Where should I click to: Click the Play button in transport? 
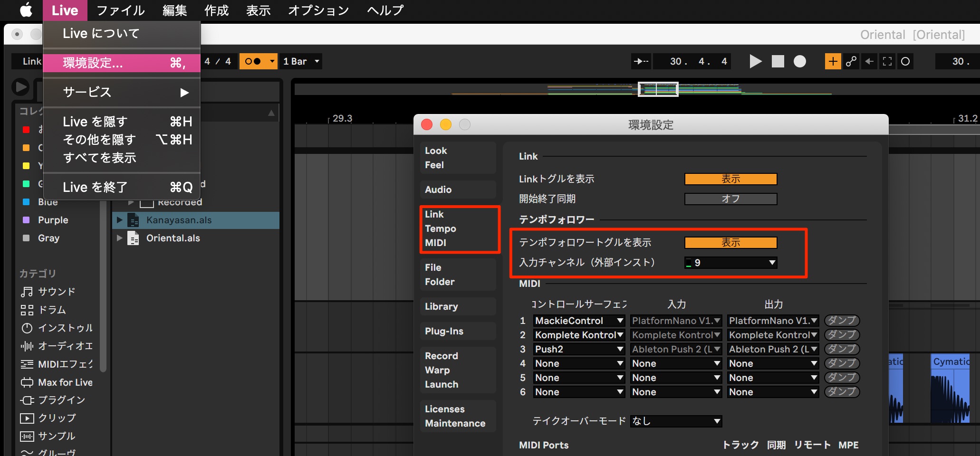[x=755, y=61]
